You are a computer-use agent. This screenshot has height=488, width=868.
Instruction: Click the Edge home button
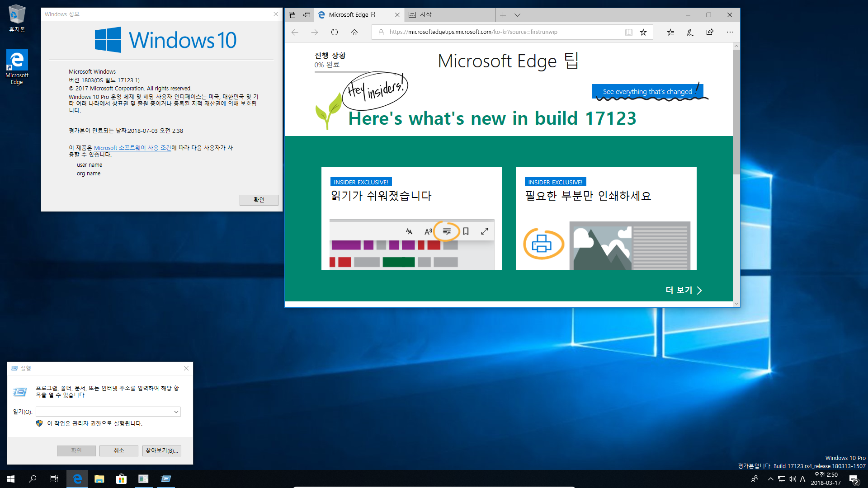coord(354,32)
